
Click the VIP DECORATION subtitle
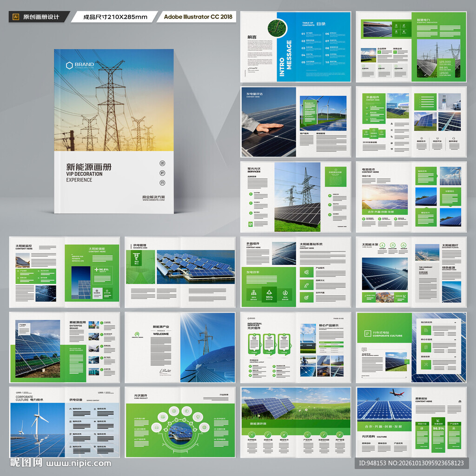click(84, 174)
